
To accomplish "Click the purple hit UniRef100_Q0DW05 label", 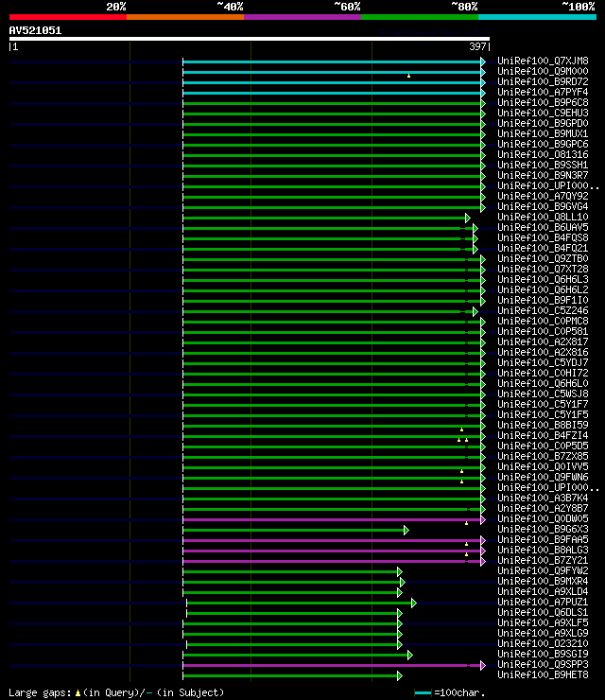I will 543,518.
